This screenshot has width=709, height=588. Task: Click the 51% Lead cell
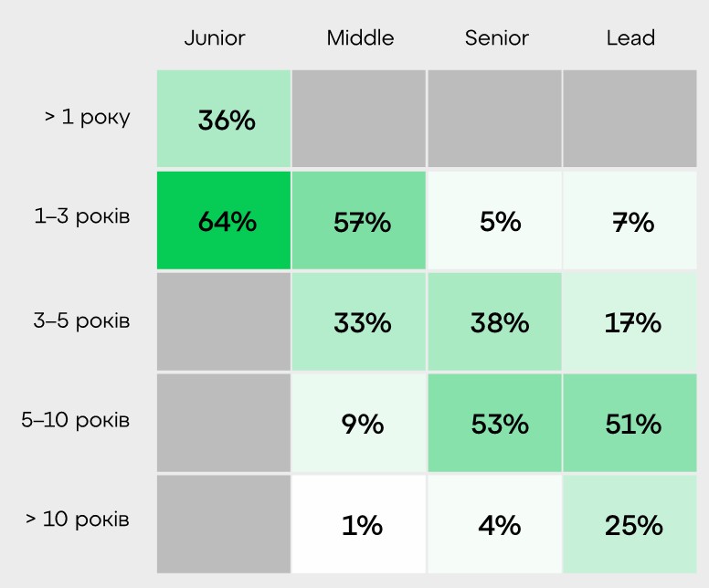[x=630, y=424]
